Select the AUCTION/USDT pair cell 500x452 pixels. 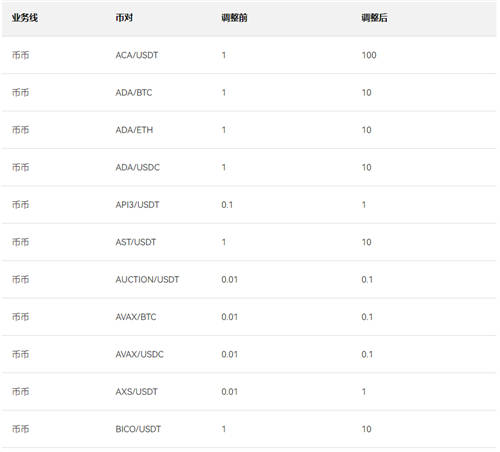click(147, 279)
